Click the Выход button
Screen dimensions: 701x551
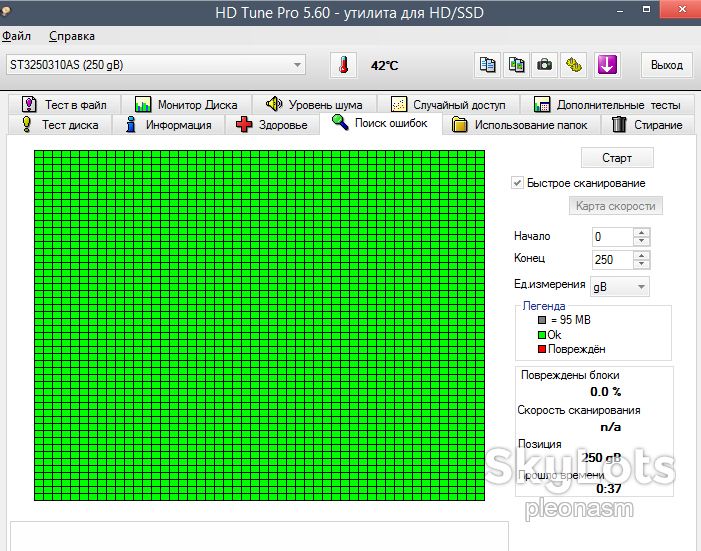click(x=667, y=65)
